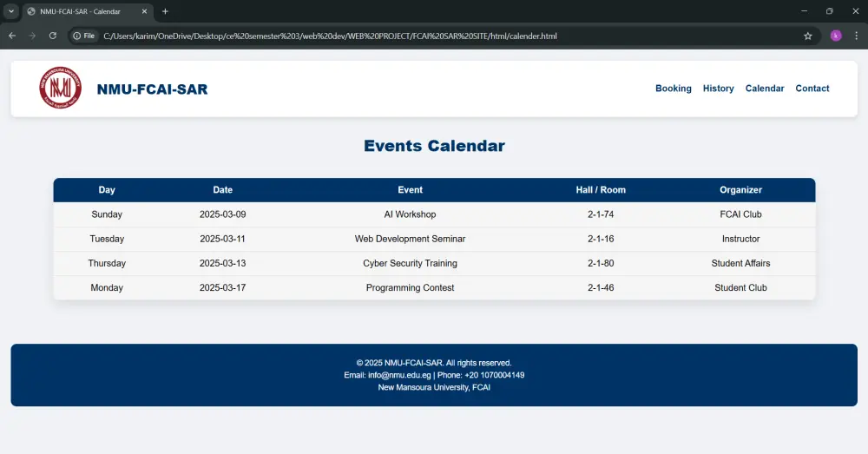The width and height of the screenshot is (868, 454).
Task: Click the Student Affairs organizer cell
Action: click(x=740, y=263)
